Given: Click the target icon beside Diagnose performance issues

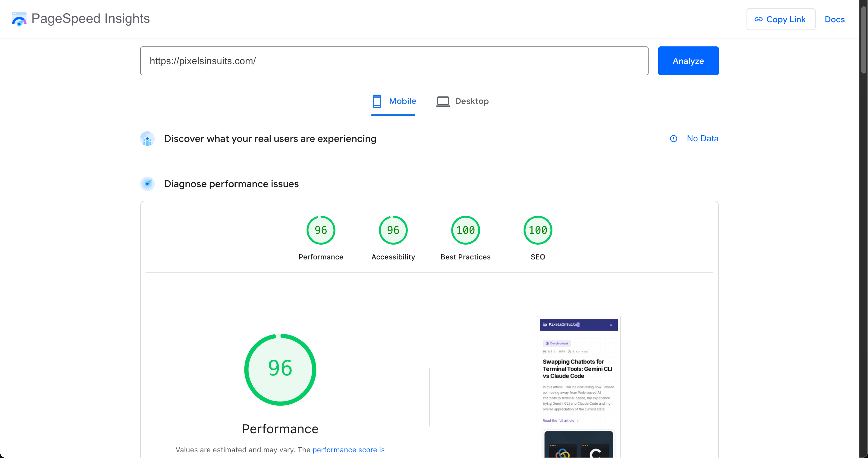Looking at the screenshot, I should (x=147, y=184).
